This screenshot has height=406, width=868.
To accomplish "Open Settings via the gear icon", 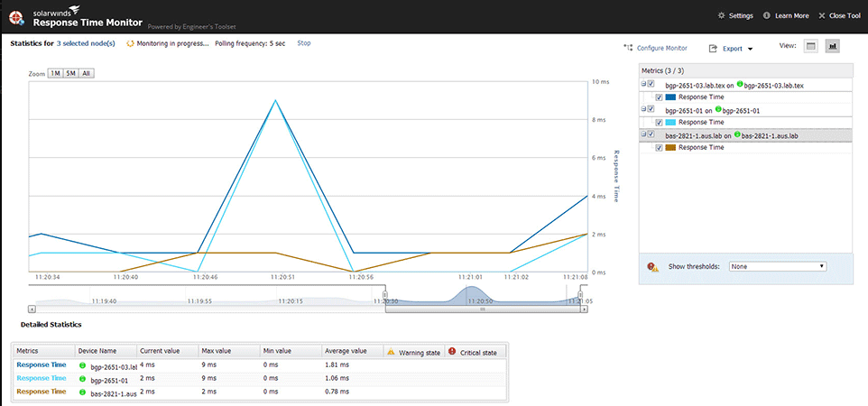I will [721, 15].
